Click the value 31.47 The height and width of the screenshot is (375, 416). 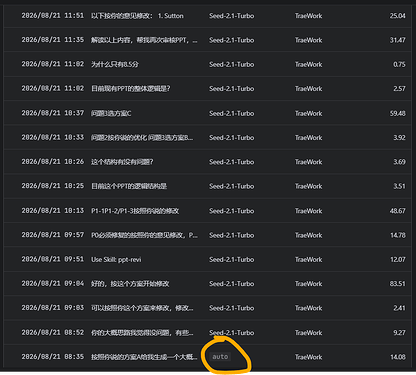point(398,40)
